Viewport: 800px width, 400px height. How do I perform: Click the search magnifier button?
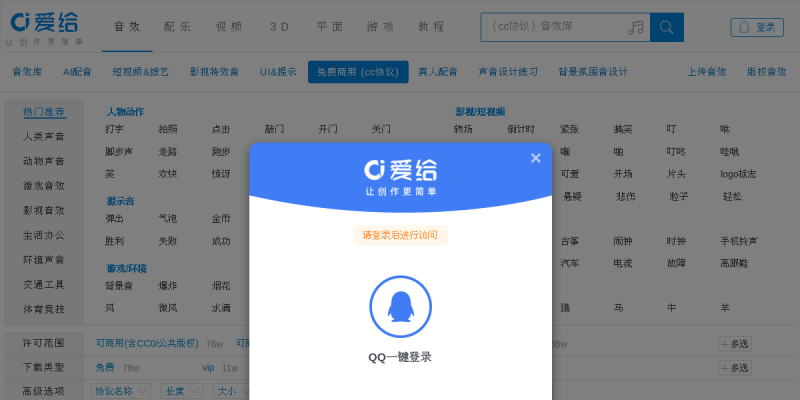666,27
